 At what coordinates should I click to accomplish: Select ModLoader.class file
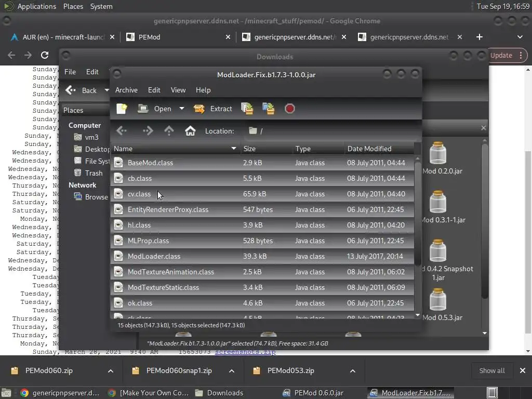[x=262, y=256]
